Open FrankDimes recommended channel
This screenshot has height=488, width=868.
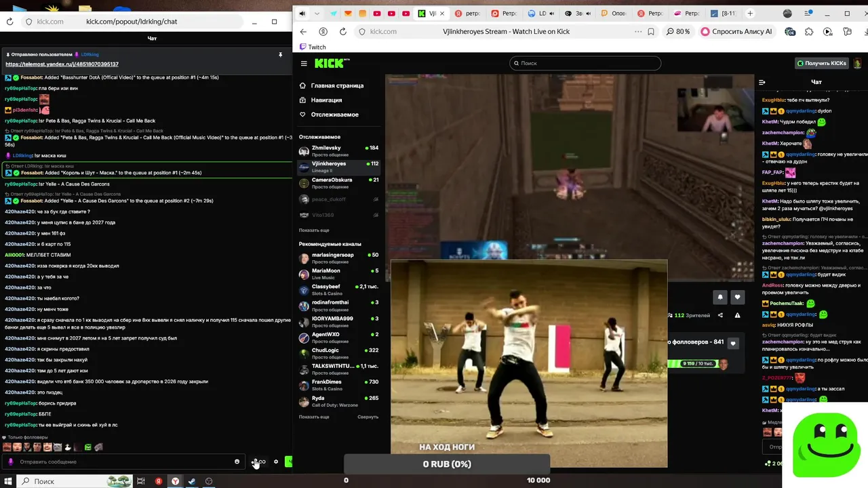(338, 384)
